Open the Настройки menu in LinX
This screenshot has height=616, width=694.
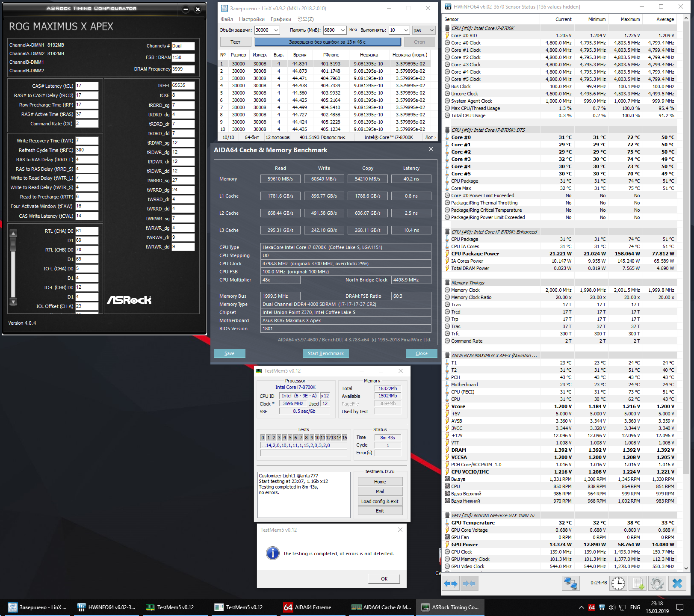click(x=252, y=19)
